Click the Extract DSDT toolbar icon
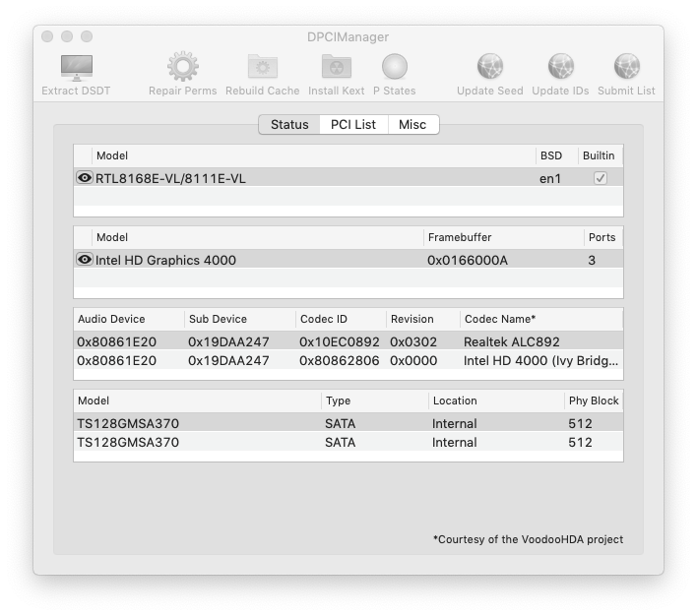Image resolution: width=697 pixels, height=616 pixels. pyautogui.click(x=77, y=68)
